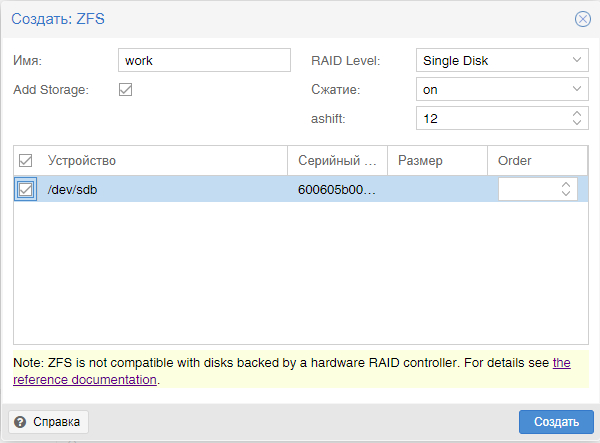Sort by Устройство column header
Viewport: 600px width, 443px height.
tap(161, 161)
